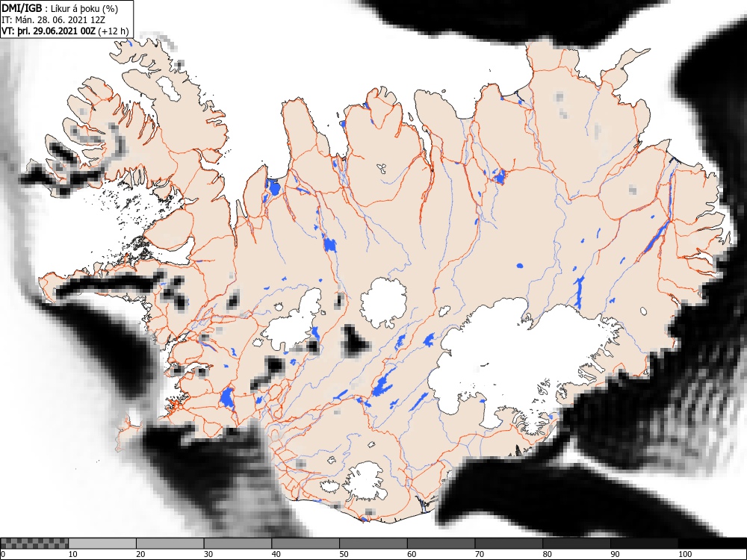Click the southern glacier near the south coast
The height and width of the screenshot is (560, 747).
pyautogui.click(x=365, y=480)
